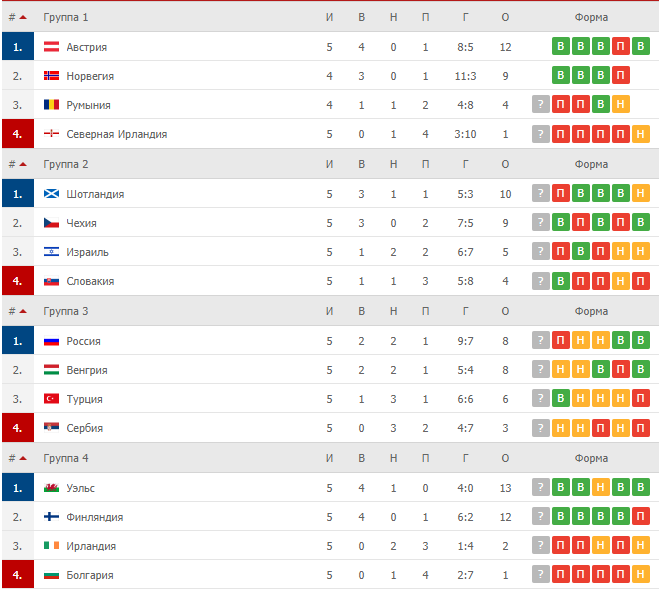Click the О points header in Группа 2
Image resolution: width=659 pixels, height=591 pixels.
point(505,164)
